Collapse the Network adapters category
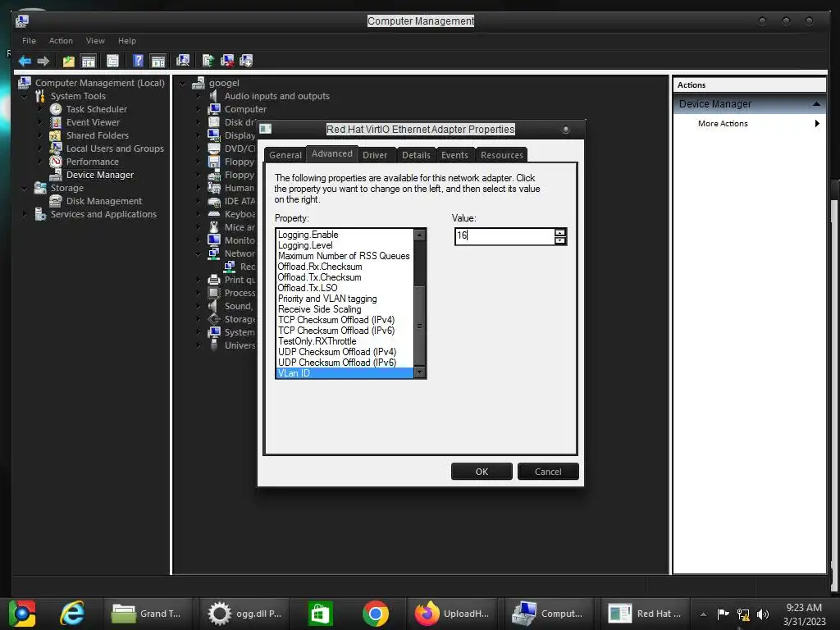The width and height of the screenshot is (840, 630). [199, 254]
